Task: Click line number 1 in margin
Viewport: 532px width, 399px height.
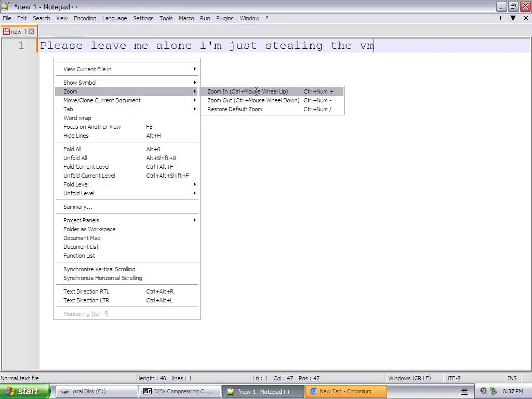Action: (x=21, y=46)
